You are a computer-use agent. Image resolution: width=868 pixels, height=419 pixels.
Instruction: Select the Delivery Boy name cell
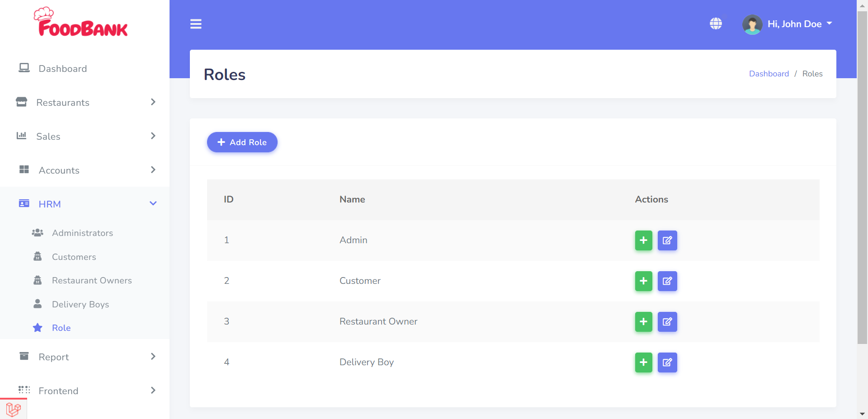click(367, 362)
